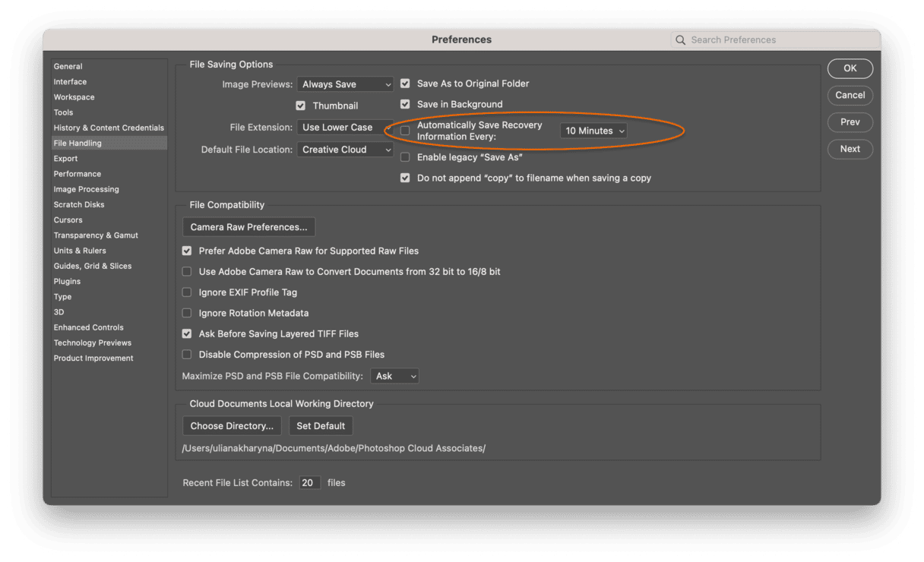Uncheck Save in Background

click(405, 104)
